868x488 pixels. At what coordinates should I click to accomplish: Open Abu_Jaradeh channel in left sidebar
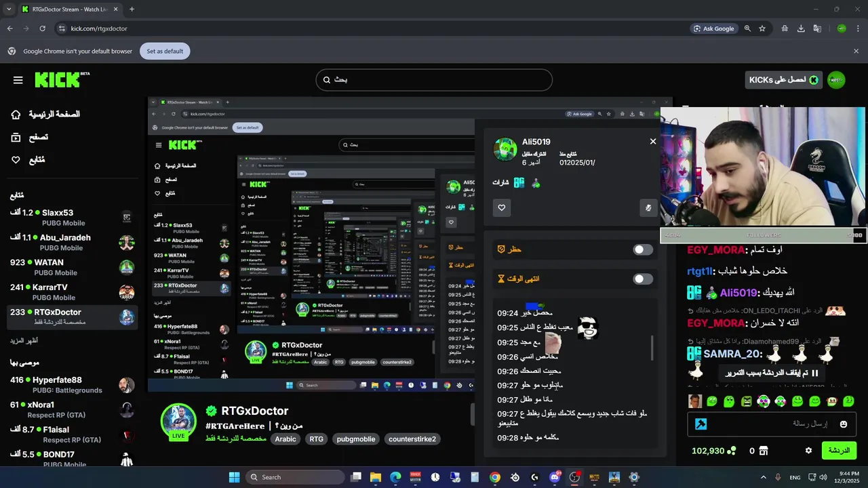pos(73,243)
